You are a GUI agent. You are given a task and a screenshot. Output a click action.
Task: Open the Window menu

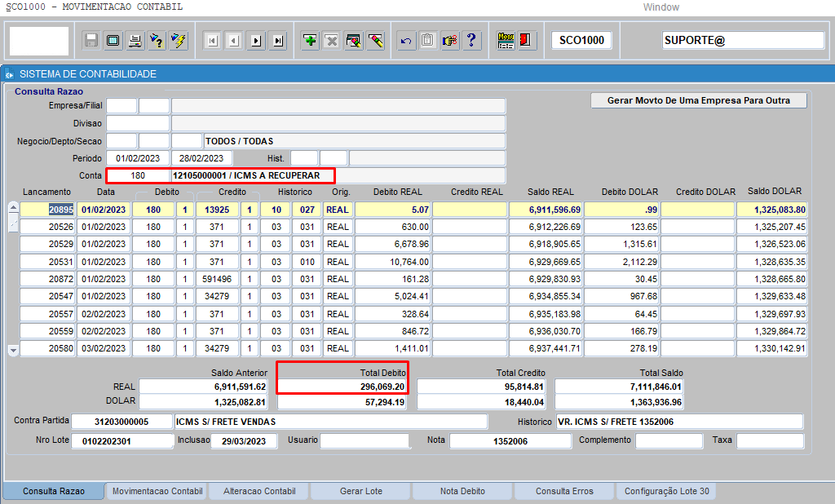660,7
